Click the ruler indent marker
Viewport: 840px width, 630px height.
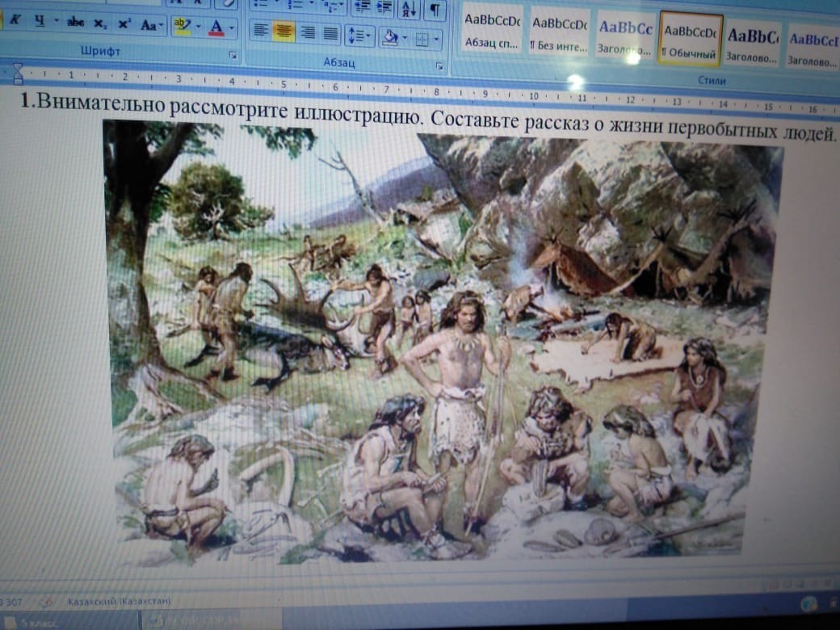(18, 74)
